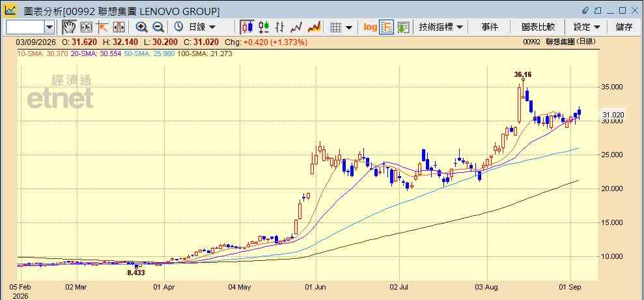
Task: Click the 20.000 price axis label
Action: (x=612, y=188)
